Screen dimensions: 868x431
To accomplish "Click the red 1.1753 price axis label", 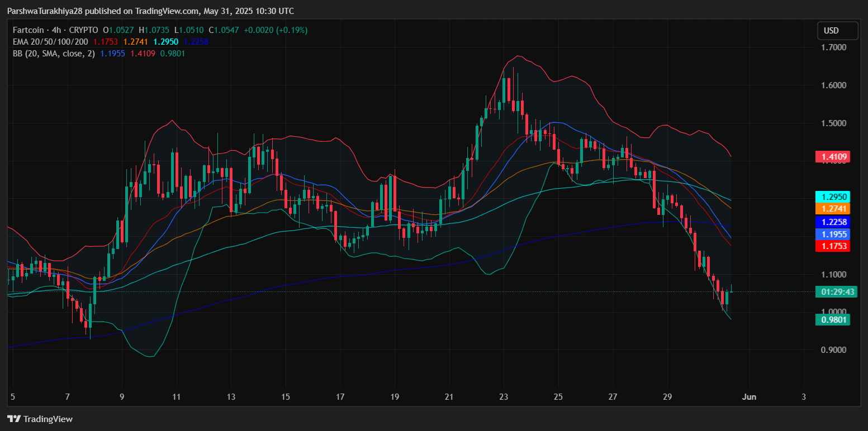I will [x=832, y=246].
